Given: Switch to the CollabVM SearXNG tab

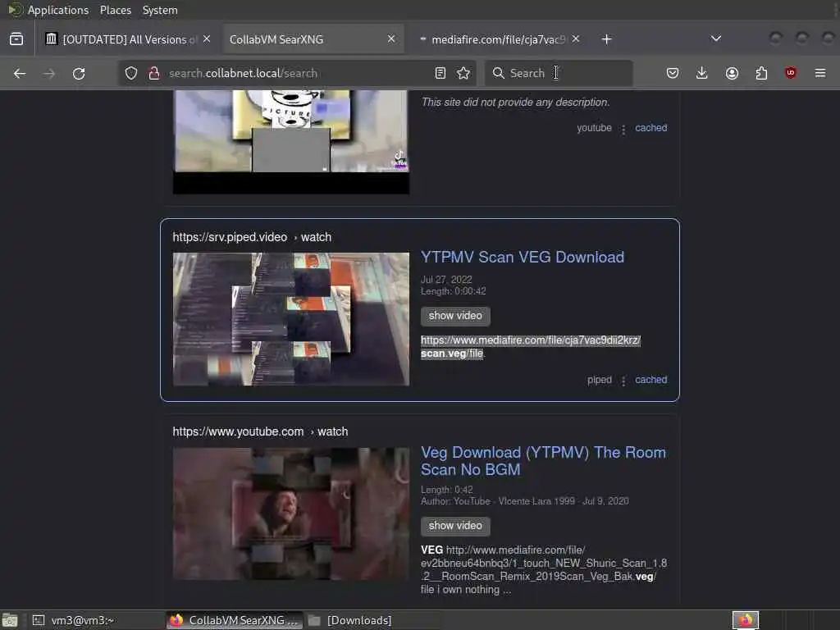Looking at the screenshot, I should (x=313, y=39).
